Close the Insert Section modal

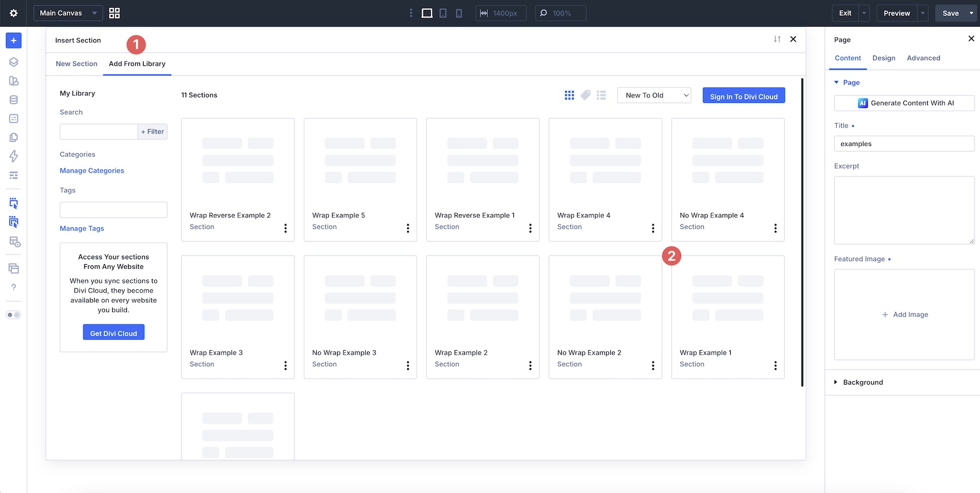coord(793,39)
